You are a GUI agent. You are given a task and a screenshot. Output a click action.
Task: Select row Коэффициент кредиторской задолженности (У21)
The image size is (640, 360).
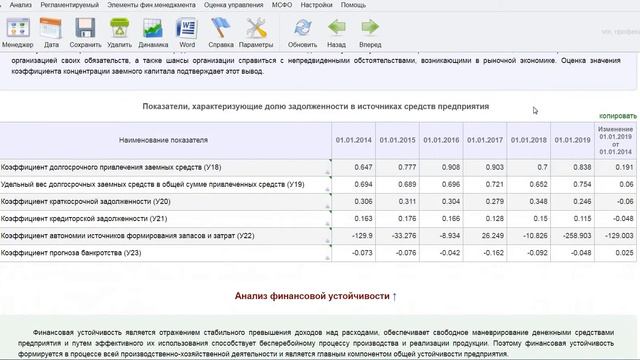(x=318, y=219)
